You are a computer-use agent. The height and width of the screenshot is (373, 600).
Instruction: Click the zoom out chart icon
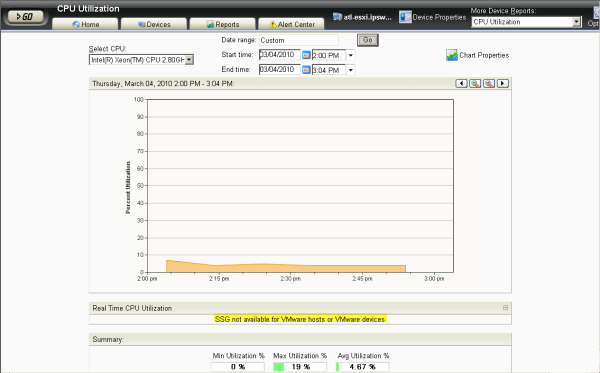(x=489, y=83)
